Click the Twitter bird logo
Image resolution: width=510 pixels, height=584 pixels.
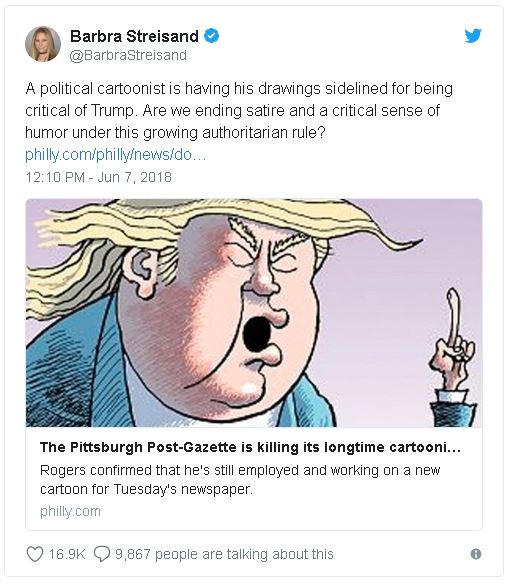(x=473, y=36)
